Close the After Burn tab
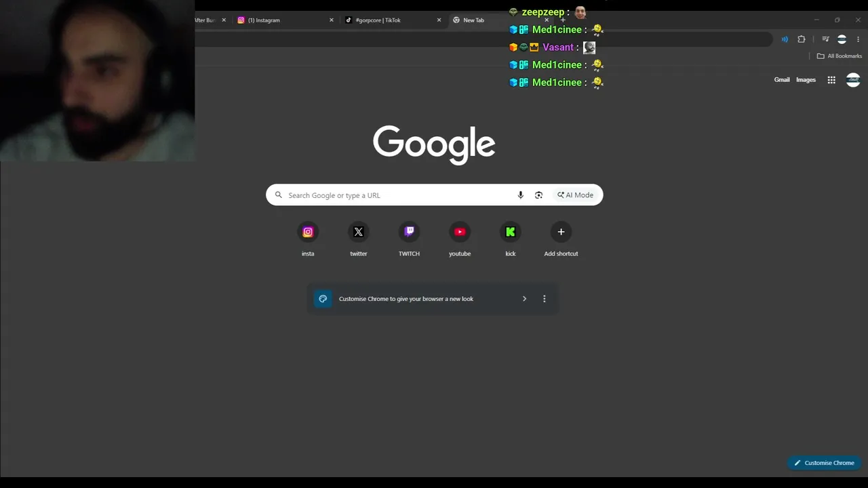Viewport: 868px width, 488px height. (x=224, y=20)
